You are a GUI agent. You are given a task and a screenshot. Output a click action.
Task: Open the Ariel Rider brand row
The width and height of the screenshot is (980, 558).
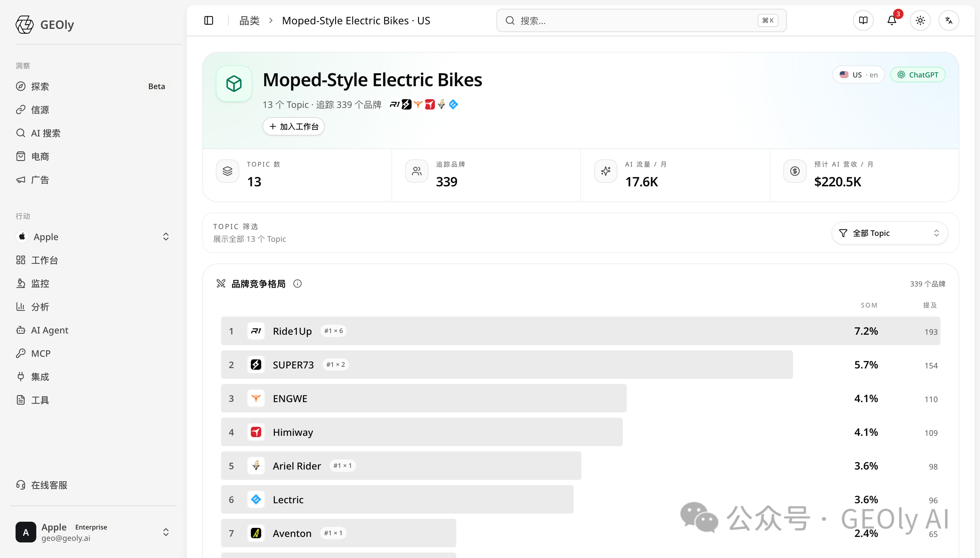click(x=580, y=466)
